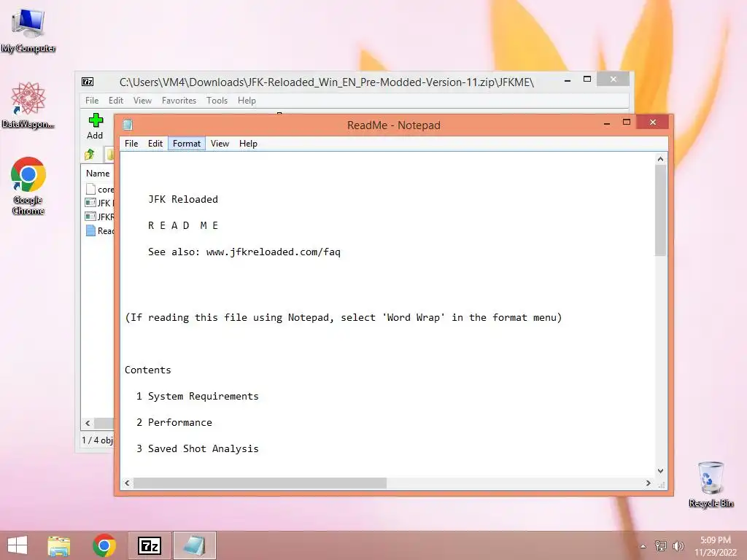
Task: Switch to 7-Zip on the taskbar
Action: 149,545
